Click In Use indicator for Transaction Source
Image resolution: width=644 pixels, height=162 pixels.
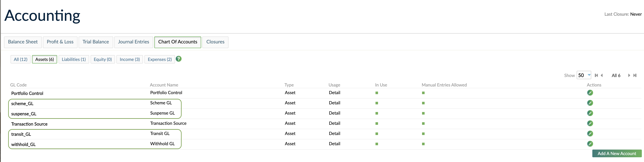point(377,124)
